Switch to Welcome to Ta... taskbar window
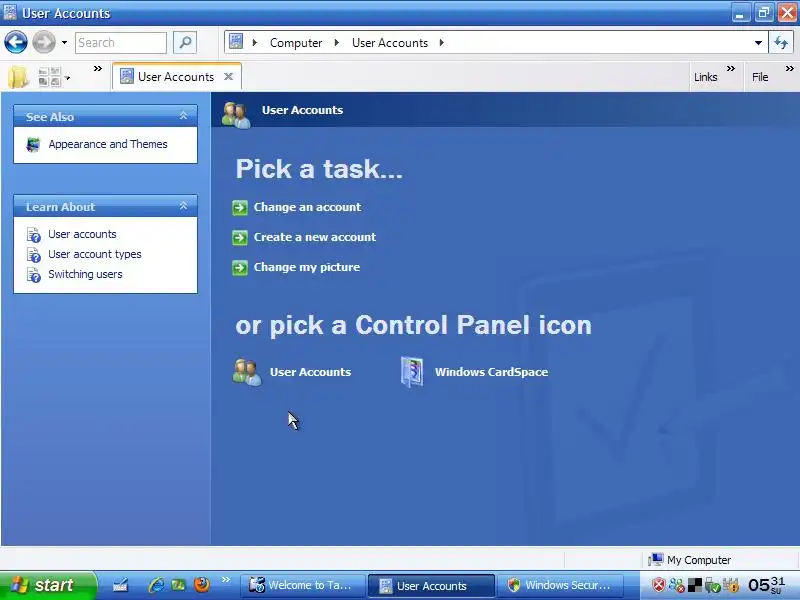Image resolution: width=800 pixels, height=600 pixels. pos(302,585)
